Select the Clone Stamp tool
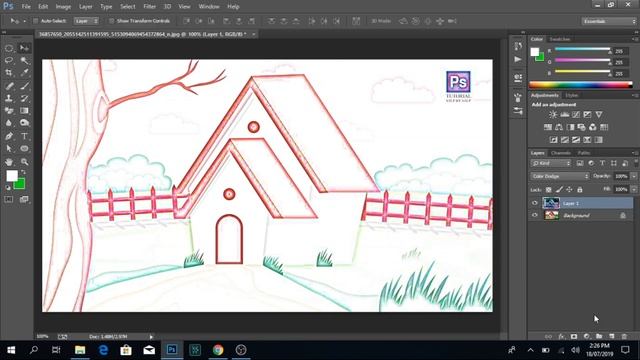Viewport: 640px width, 360px height. coord(9,98)
